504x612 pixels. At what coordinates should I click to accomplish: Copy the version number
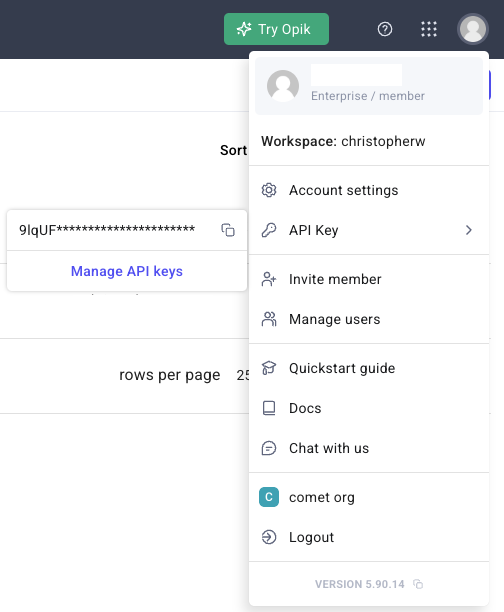(x=418, y=584)
